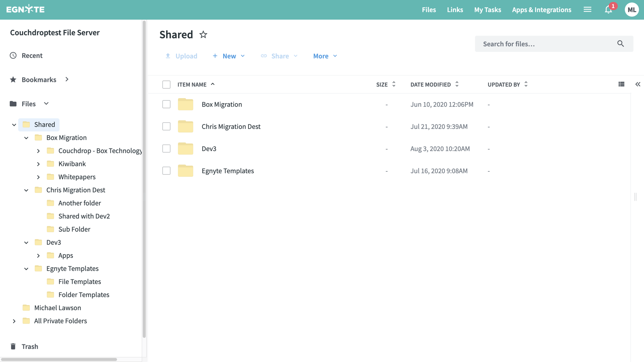Check the Egnyte Templates row checkbox

pyautogui.click(x=166, y=170)
